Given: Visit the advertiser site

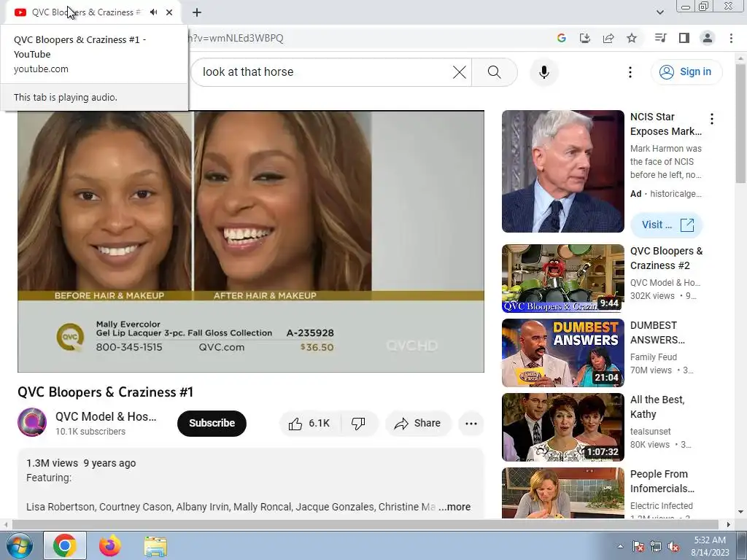Looking at the screenshot, I should click(667, 225).
